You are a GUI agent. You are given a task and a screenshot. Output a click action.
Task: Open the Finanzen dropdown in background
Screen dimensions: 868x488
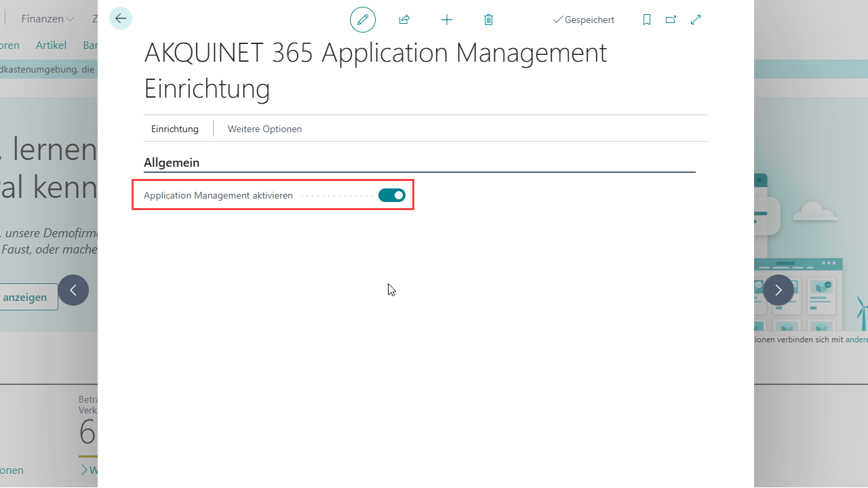[47, 19]
